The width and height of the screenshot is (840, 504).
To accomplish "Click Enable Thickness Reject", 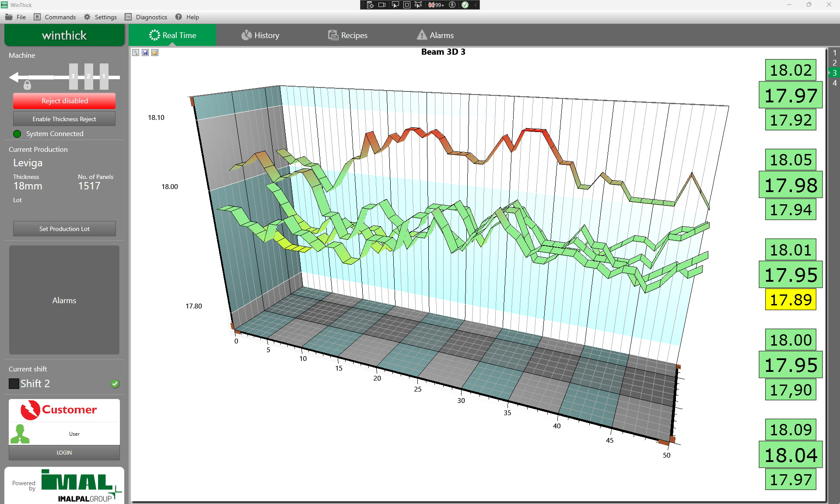I will [64, 119].
